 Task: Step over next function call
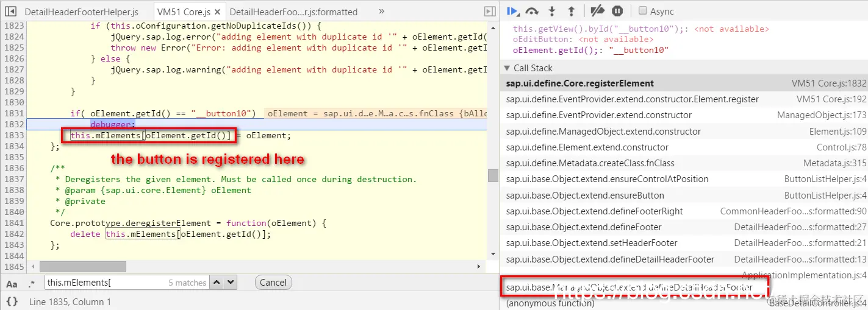(532, 11)
